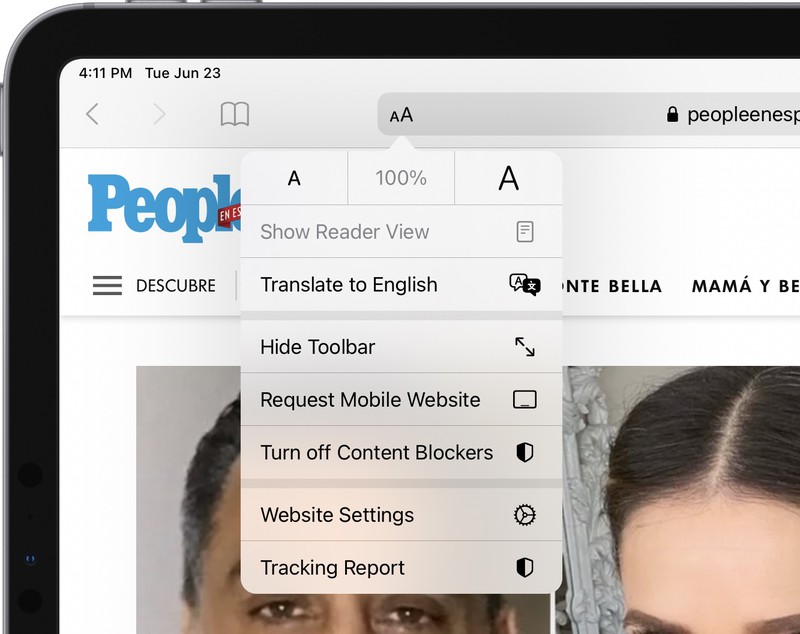Click the Hide Toolbar expand arrows icon
The image size is (800, 634).
[525, 347]
